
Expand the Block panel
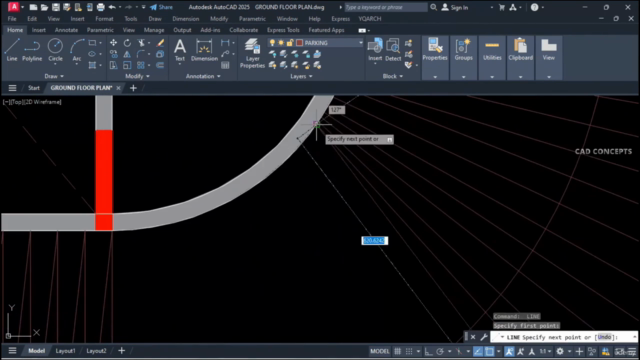393,76
